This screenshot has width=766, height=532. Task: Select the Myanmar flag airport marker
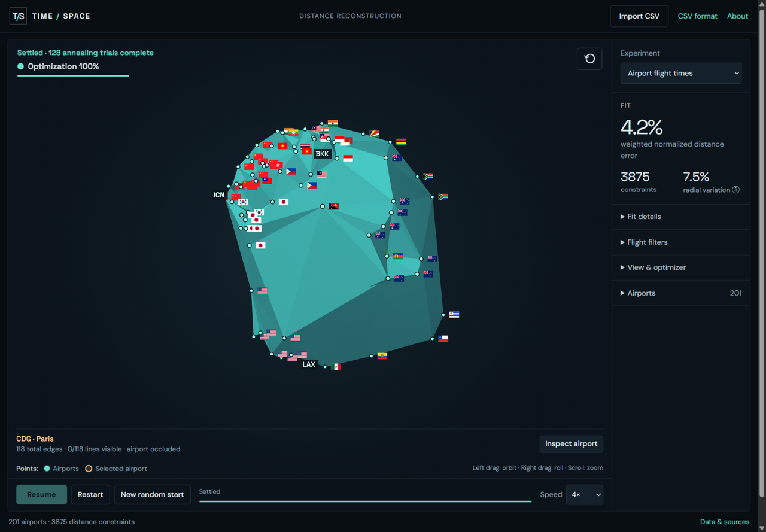pyautogui.click(x=293, y=132)
